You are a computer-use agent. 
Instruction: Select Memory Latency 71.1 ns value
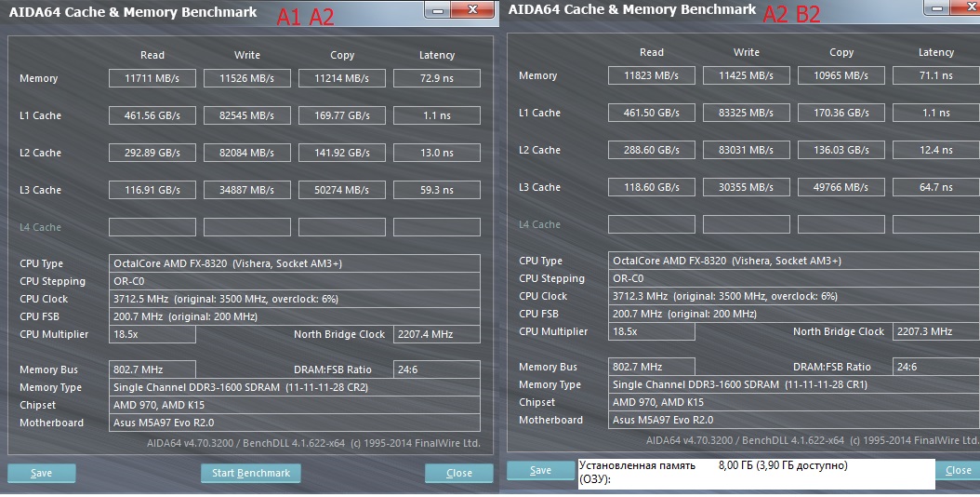pyautogui.click(x=936, y=75)
